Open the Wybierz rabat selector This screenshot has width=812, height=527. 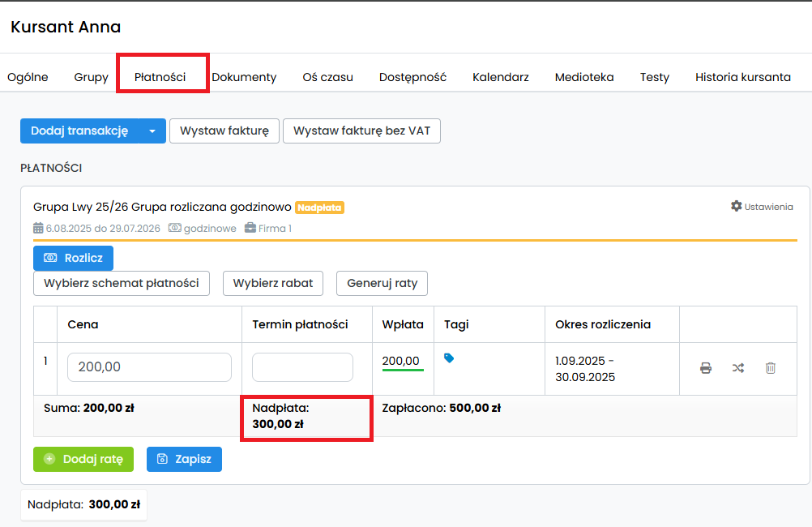(273, 284)
